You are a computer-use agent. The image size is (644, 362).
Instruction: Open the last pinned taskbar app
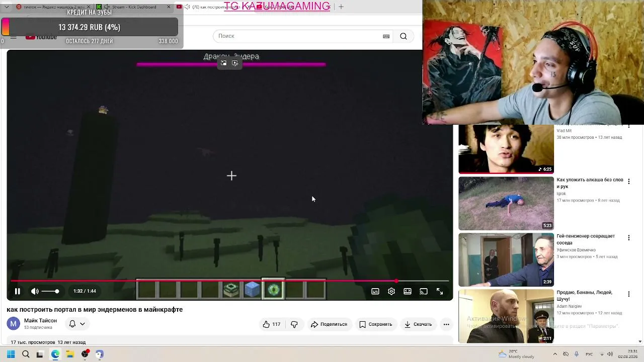point(100,354)
